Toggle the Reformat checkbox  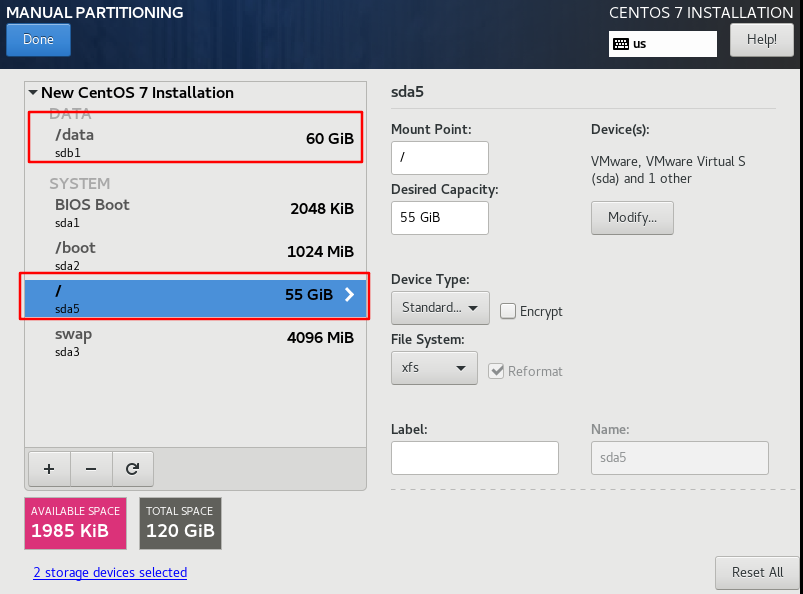tap(496, 371)
